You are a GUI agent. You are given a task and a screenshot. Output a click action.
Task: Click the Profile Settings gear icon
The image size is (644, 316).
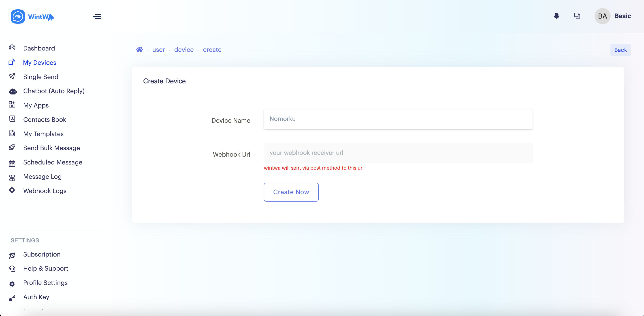(12, 284)
